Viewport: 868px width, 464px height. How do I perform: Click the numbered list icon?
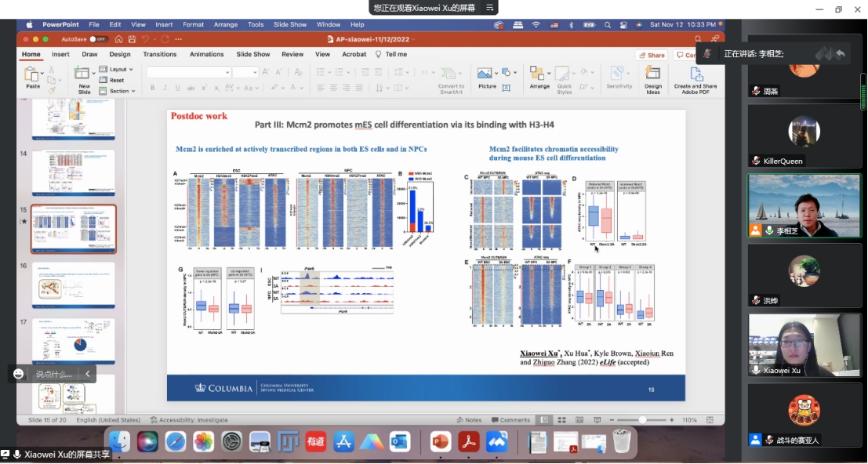click(x=340, y=72)
